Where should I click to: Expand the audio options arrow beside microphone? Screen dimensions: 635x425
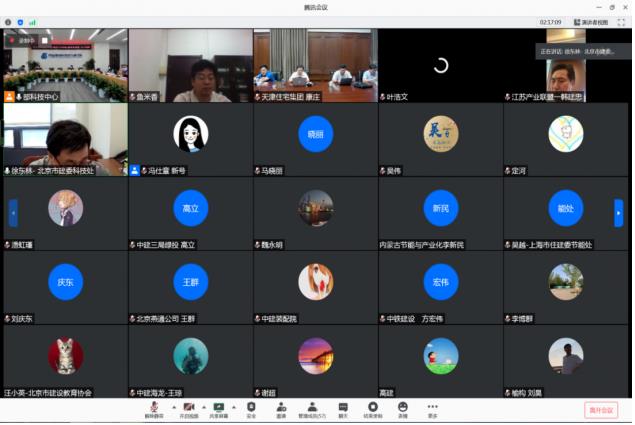coord(174,407)
